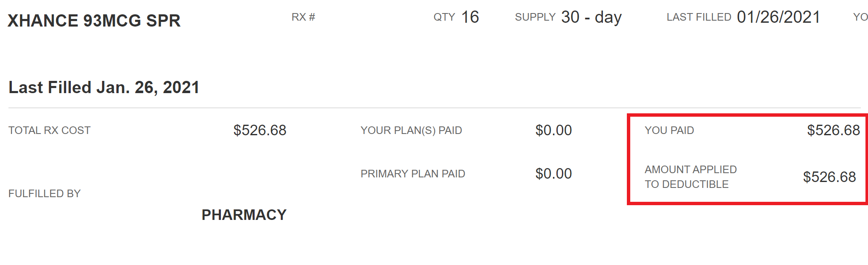Viewport: 868px width, 265px height.
Task: Click the XHANCE 93MCG SPR drug name
Action: click(94, 21)
